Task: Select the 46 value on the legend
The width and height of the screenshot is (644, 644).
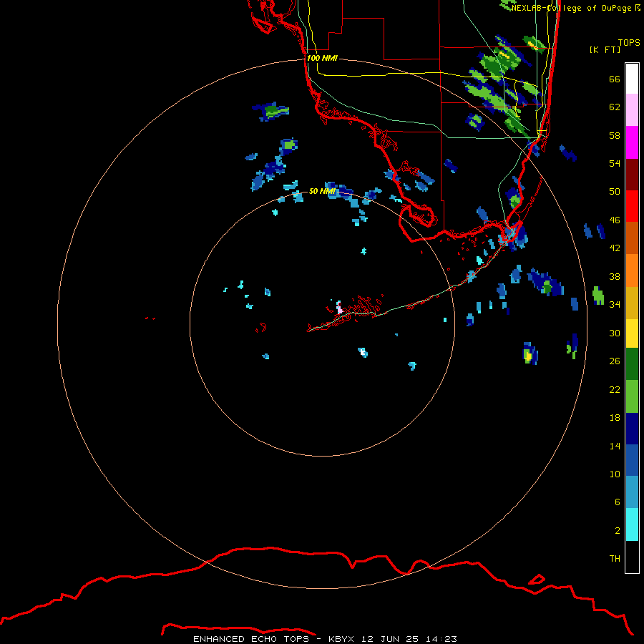Action: [x=615, y=220]
